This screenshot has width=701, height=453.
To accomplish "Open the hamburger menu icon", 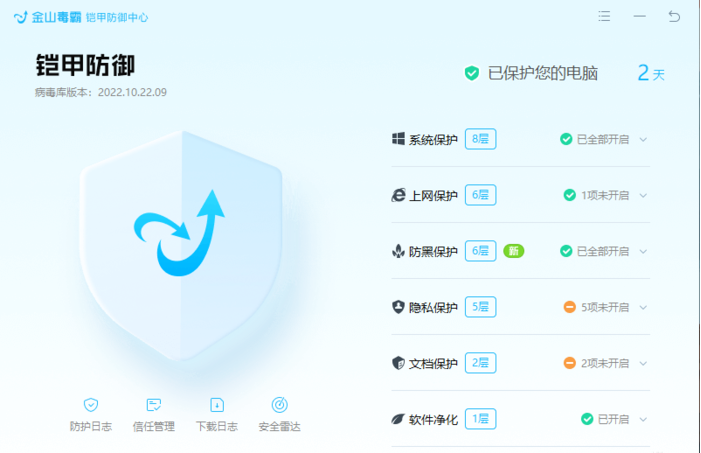I will coord(604,17).
